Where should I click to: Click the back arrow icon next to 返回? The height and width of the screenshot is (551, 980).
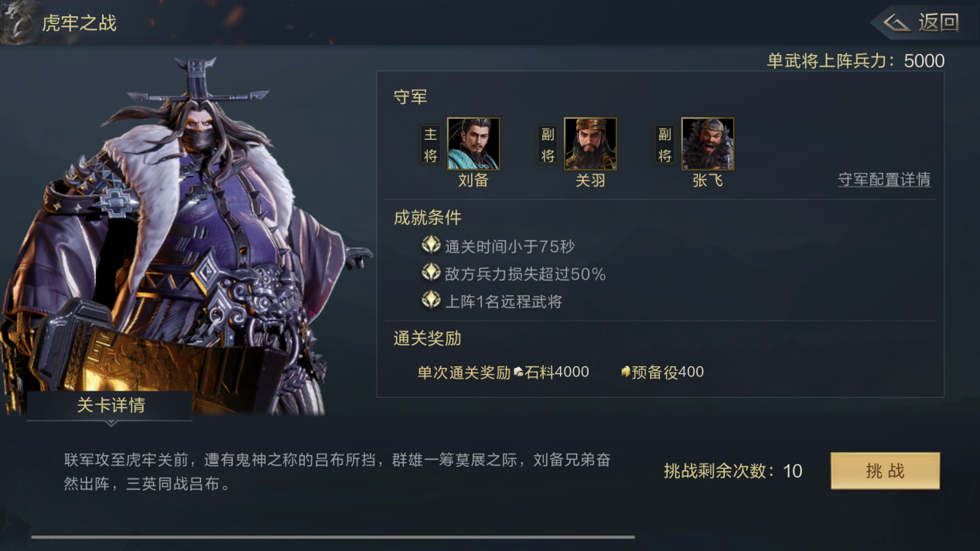coord(896,22)
